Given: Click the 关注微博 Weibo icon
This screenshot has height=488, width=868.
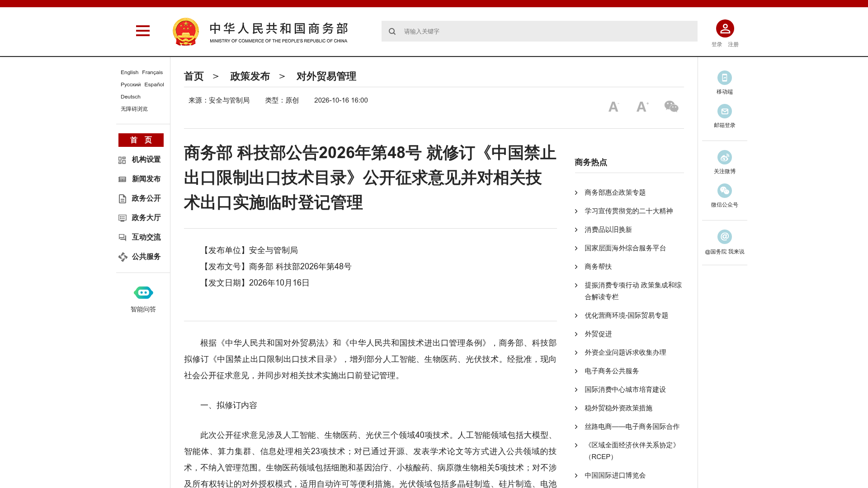Looking at the screenshot, I should click(725, 157).
